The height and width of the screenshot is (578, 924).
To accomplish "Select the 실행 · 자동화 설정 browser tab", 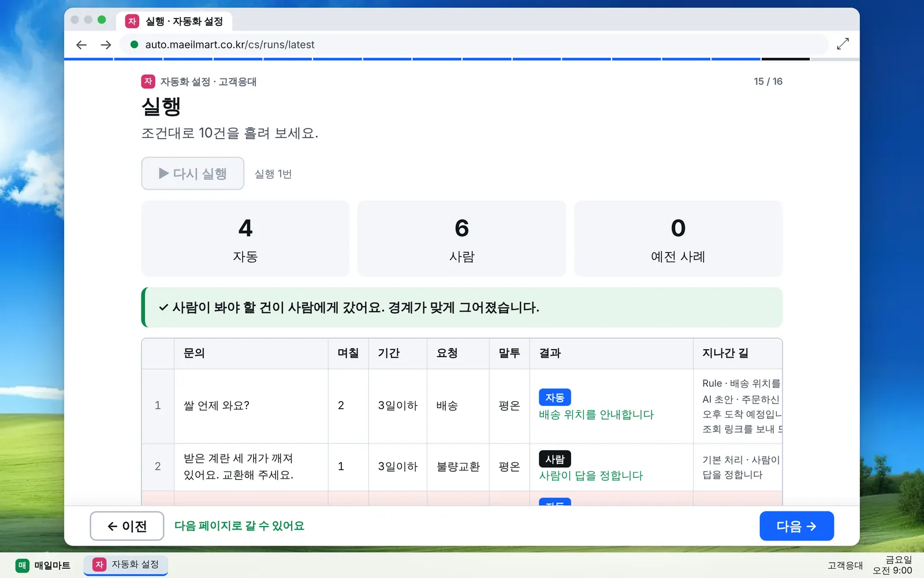I will tap(174, 21).
